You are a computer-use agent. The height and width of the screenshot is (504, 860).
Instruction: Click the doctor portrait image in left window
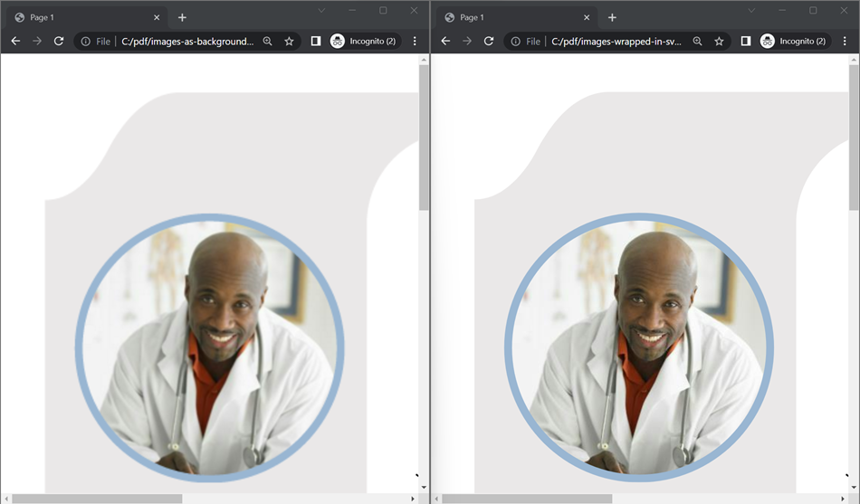tap(209, 347)
